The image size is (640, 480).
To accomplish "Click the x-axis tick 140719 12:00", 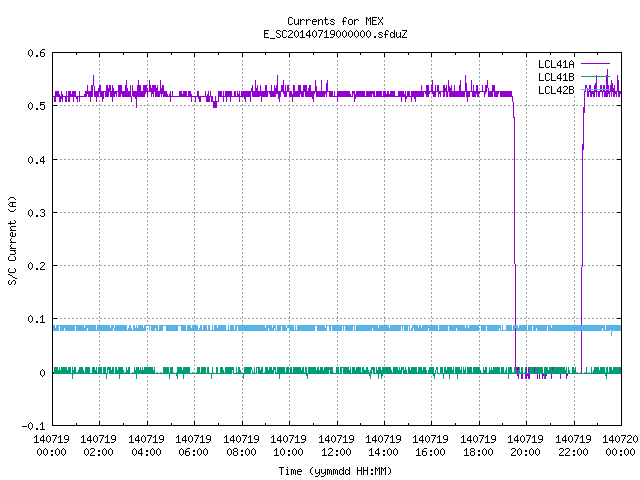I will [336, 446].
